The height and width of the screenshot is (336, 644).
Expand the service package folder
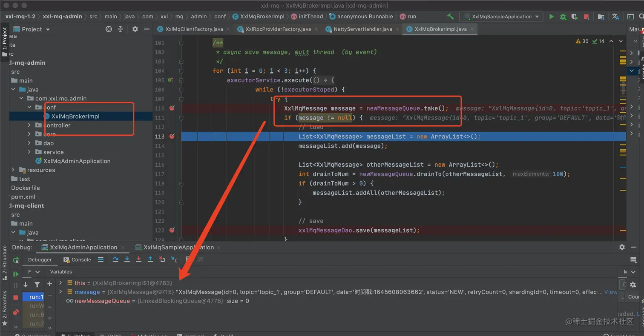tap(29, 152)
